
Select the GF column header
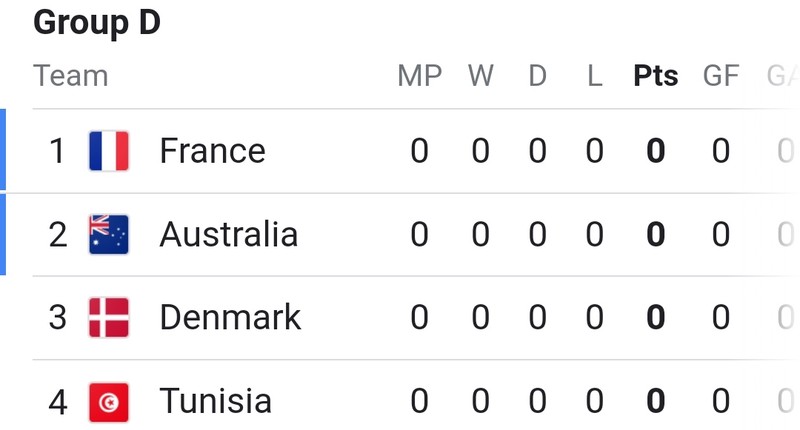click(721, 76)
